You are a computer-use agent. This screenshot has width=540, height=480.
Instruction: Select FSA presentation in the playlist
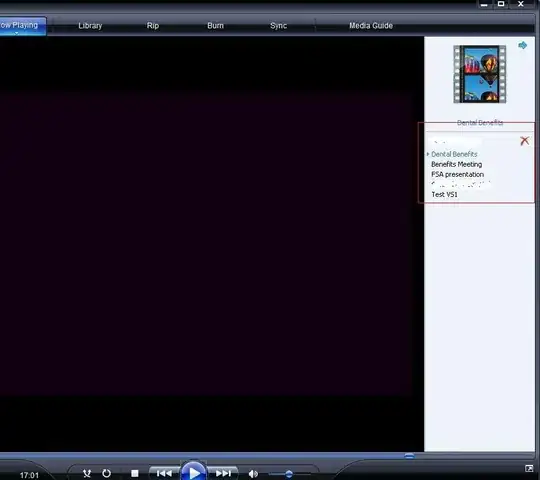(x=457, y=174)
